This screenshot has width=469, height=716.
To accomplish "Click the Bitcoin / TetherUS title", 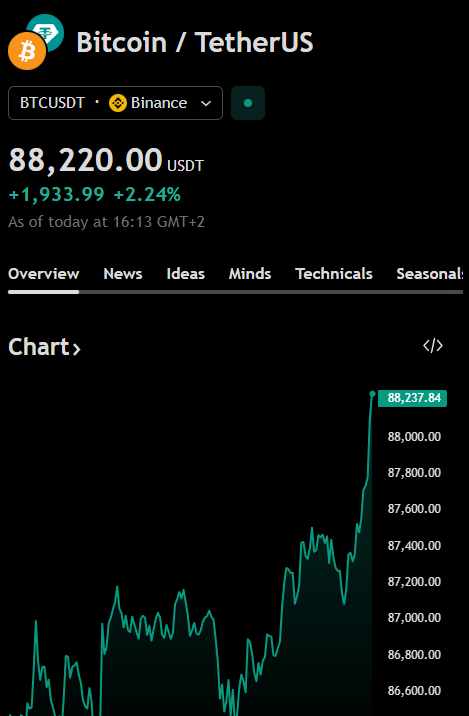I will click(195, 42).
